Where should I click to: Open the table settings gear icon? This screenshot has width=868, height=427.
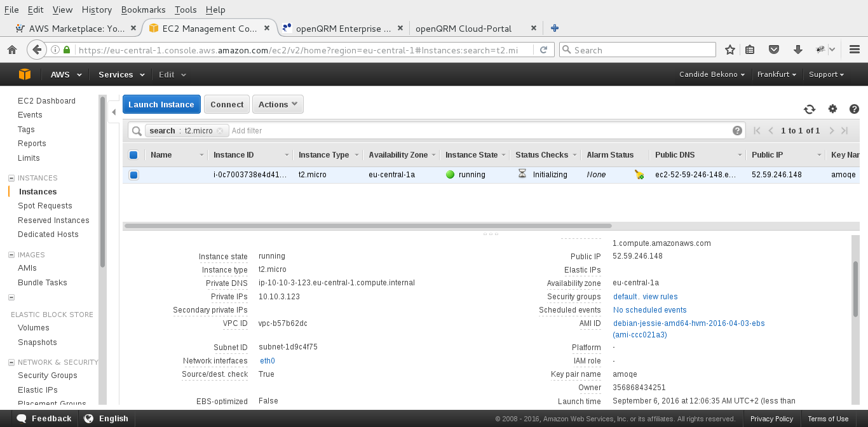click(832, 109)
